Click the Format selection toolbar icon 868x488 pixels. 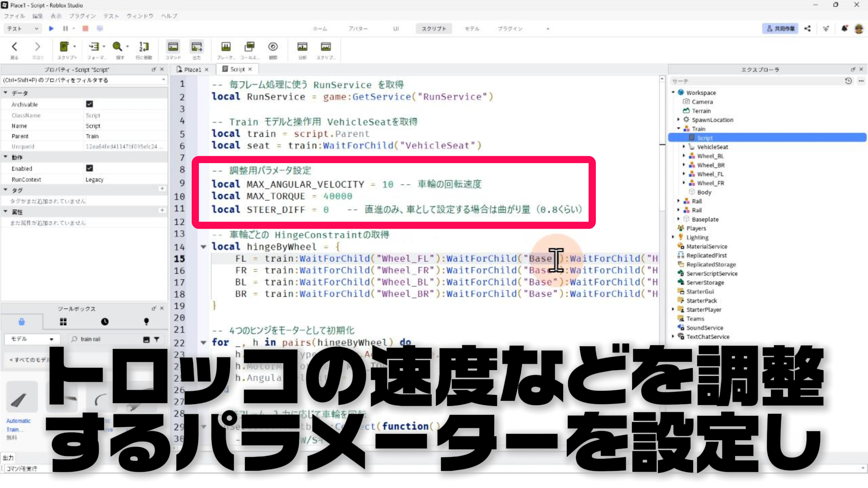click(94, 47)
